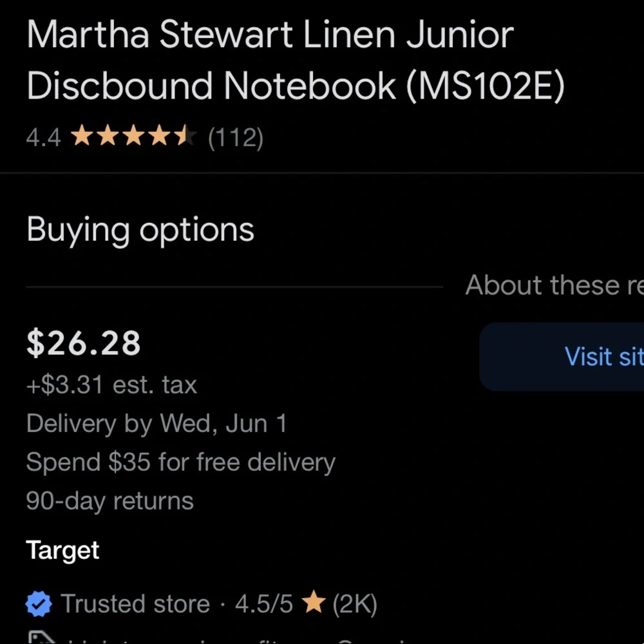Click the Buying options heading

(140, 230)
